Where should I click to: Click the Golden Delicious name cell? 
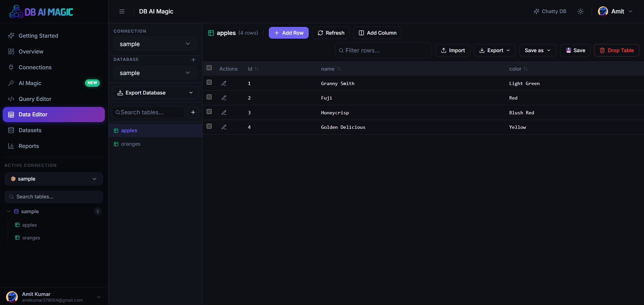tap(343, 127)
